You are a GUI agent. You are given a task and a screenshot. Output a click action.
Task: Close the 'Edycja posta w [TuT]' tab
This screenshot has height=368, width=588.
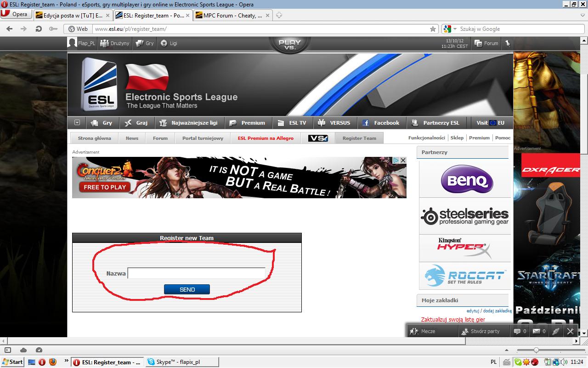click(108, 15)
